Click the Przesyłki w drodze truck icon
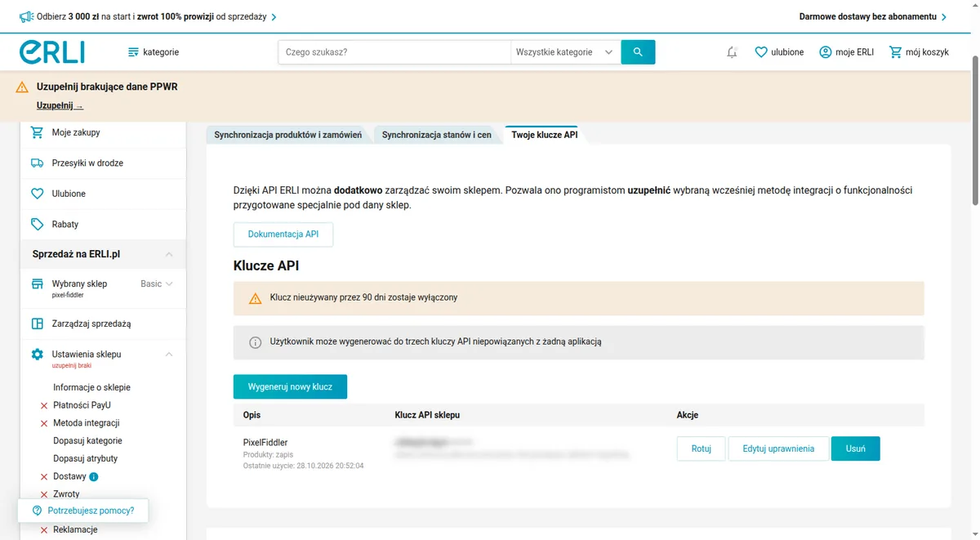 coord(37,163)
